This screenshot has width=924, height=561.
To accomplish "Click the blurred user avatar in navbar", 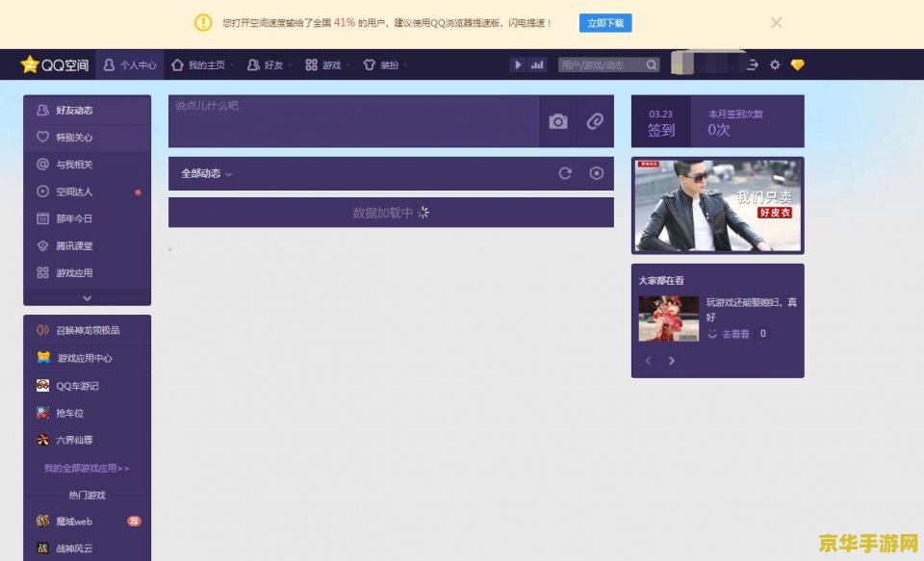I will tap(682, 64).
